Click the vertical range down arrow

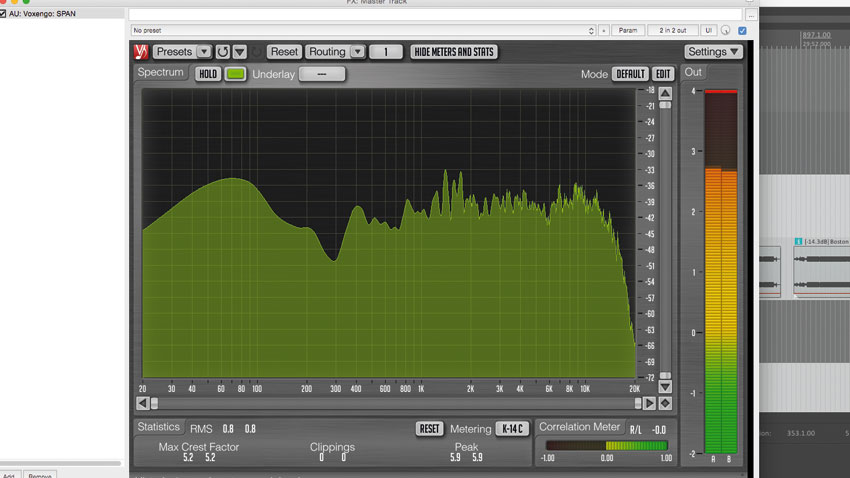(665, 386)
